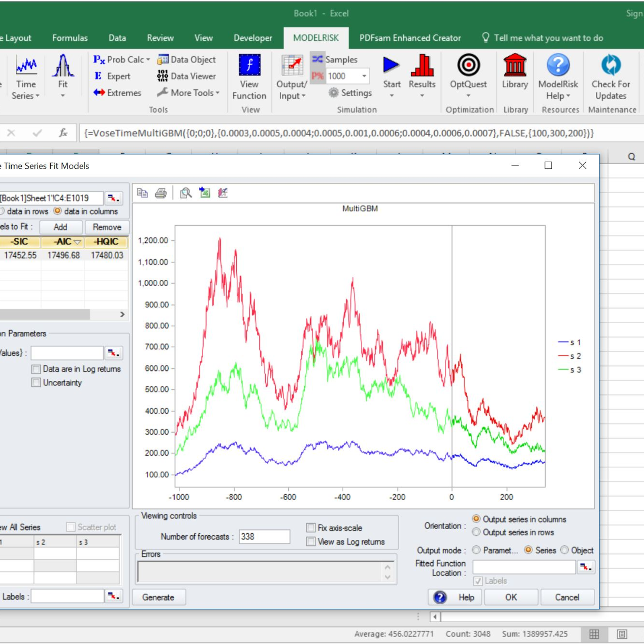The image size is (644, 644).
Task: Click the chart options icon
Action: pyautogui.click(x=223, y=193)
